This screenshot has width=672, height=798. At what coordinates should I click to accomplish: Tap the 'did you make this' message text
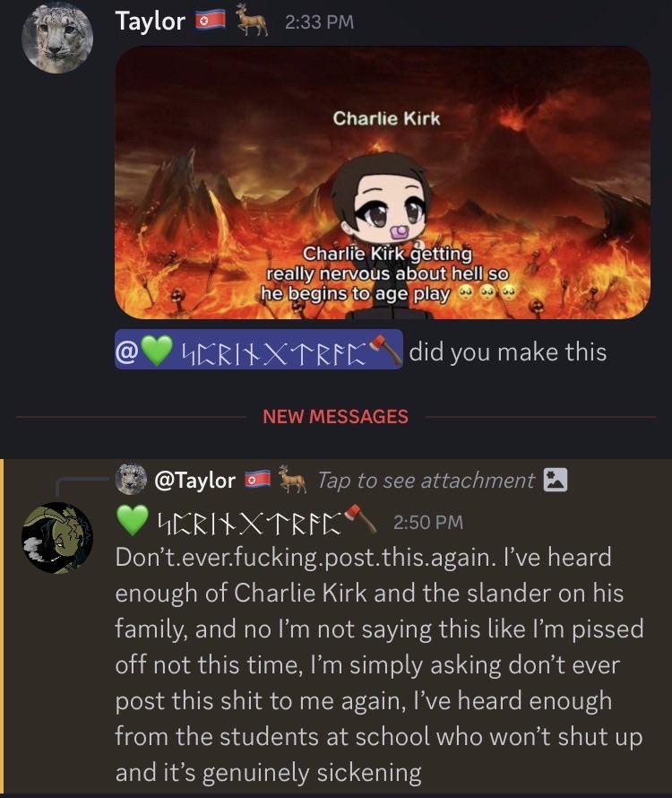pyautogui.click(x=508, y=351)
